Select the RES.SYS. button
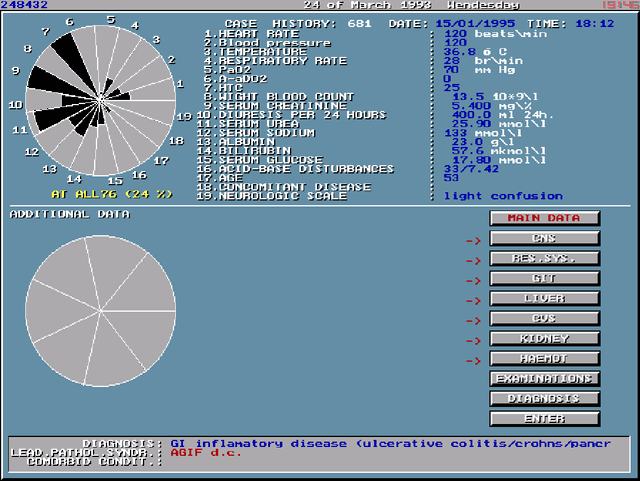Screen dimensions: 640x481 coord(544,258)
